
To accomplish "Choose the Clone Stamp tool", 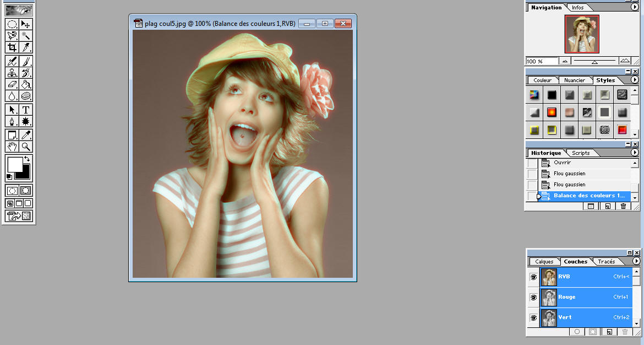I will pos(12,73).
